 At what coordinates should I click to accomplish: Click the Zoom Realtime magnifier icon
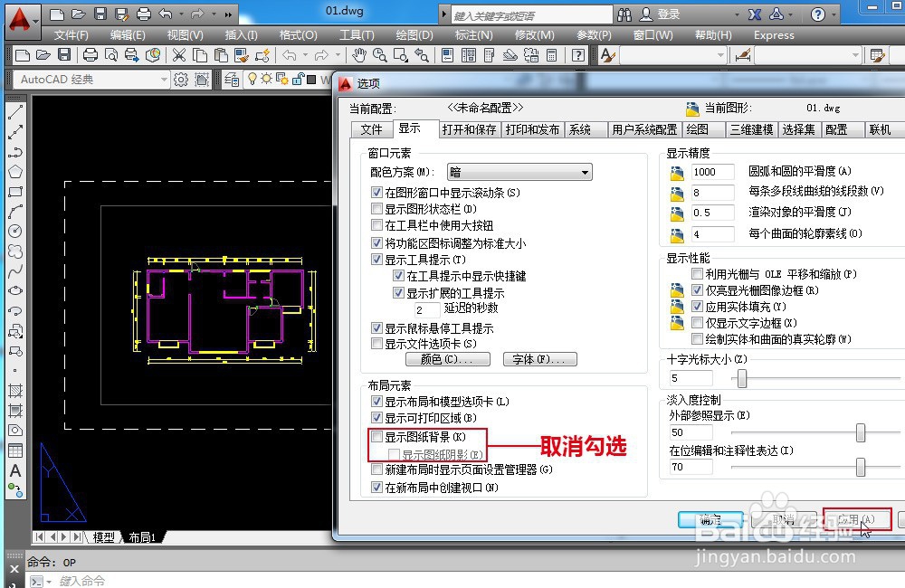[380, 55]
